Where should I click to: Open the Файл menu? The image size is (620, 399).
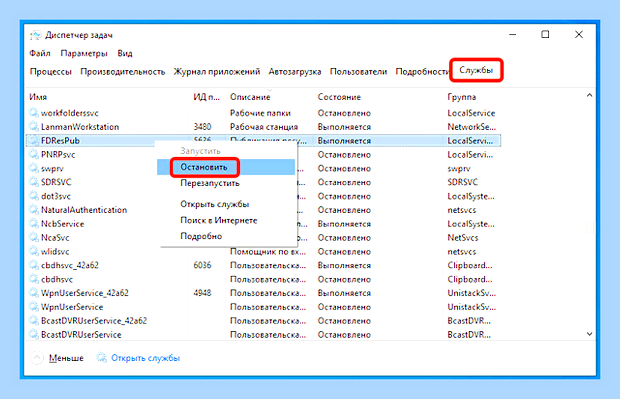pos(40,53)
